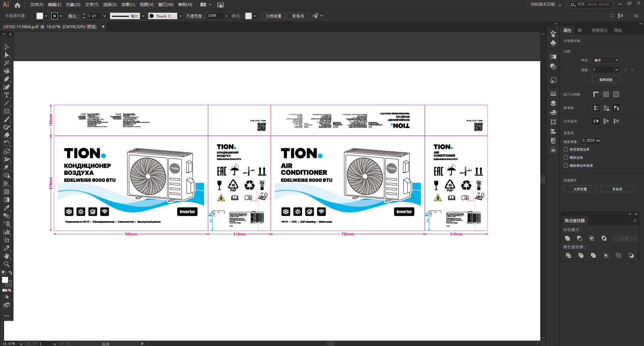The height and width of the screenshot is (346, 644).
Task: Open the Layers panel icon in dock
Action: pyautogui.click(x=553, y=103)
